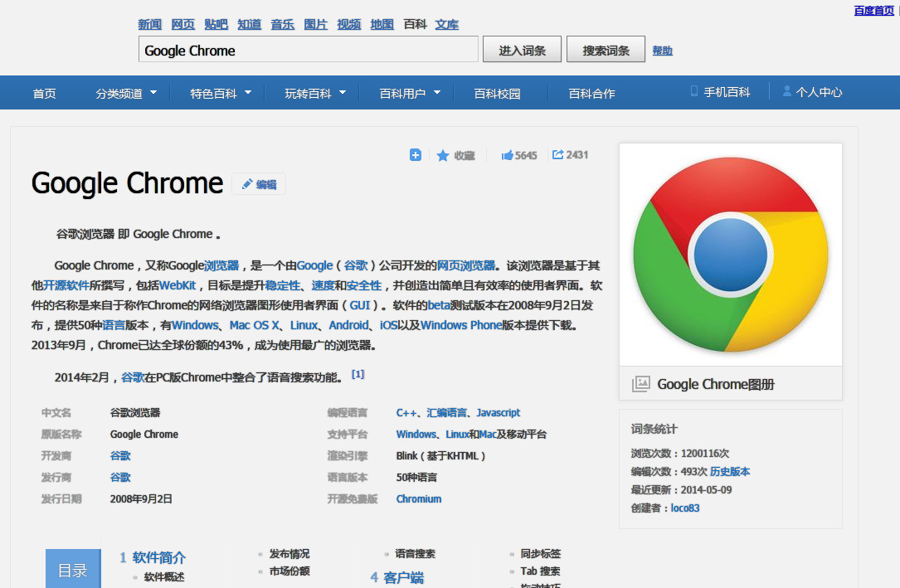Open 个人中心 user icon in the navbar
This screenshot has width=900, height=588.
click(786, 91)
